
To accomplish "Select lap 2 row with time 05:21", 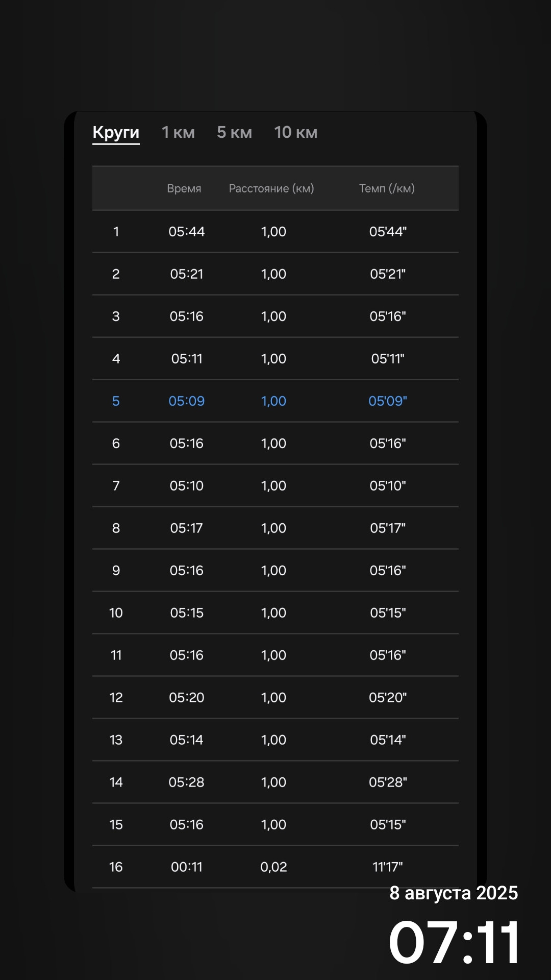I will pos(275,274).
